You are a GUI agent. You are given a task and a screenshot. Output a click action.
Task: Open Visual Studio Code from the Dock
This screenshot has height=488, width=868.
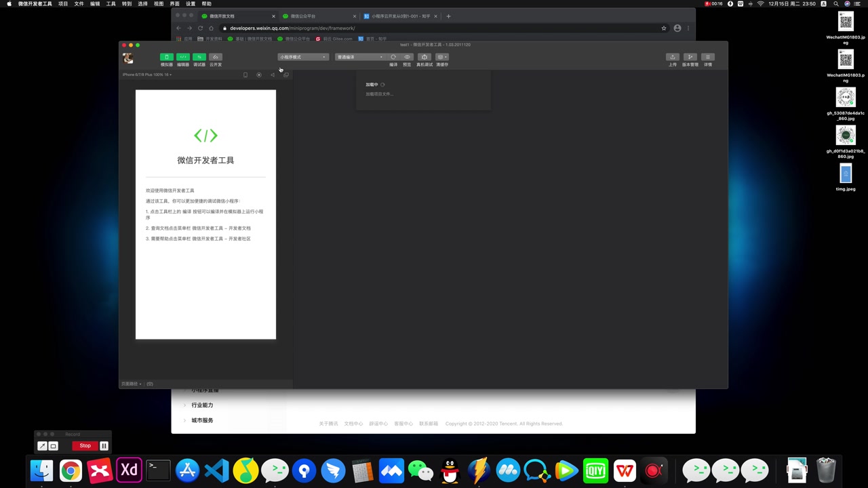click(216, 470)
